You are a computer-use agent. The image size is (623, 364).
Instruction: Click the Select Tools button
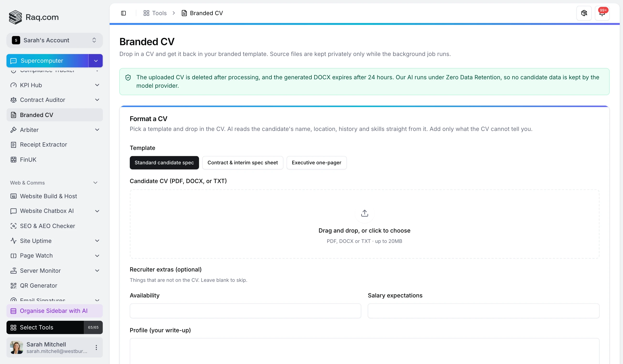point(45,327)
